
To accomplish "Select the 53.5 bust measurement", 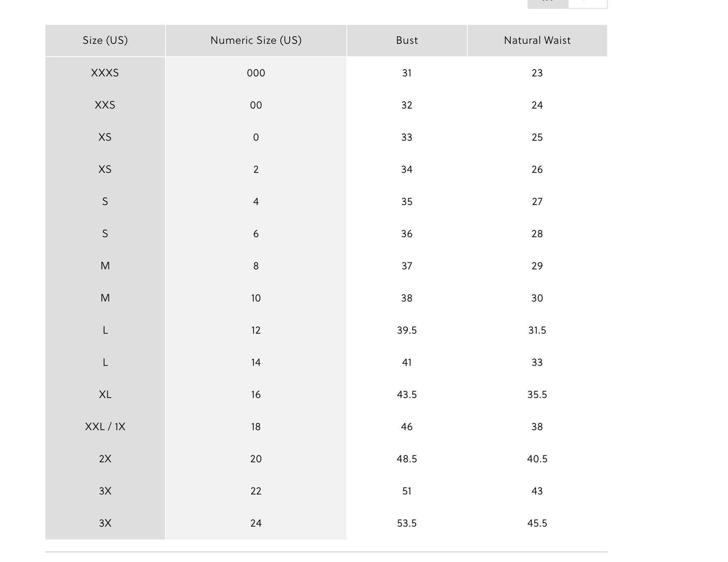I will pyautogui.click(x=407, y=523).
